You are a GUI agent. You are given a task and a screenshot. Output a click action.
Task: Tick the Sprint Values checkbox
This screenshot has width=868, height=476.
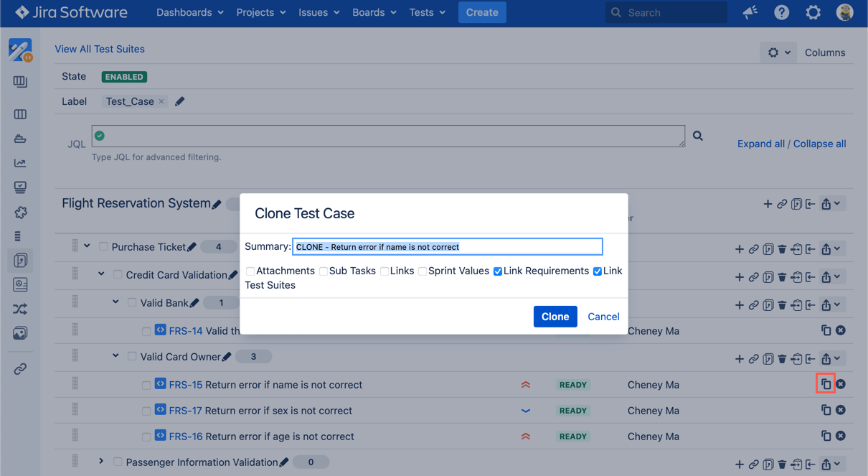tap(423, 271)
